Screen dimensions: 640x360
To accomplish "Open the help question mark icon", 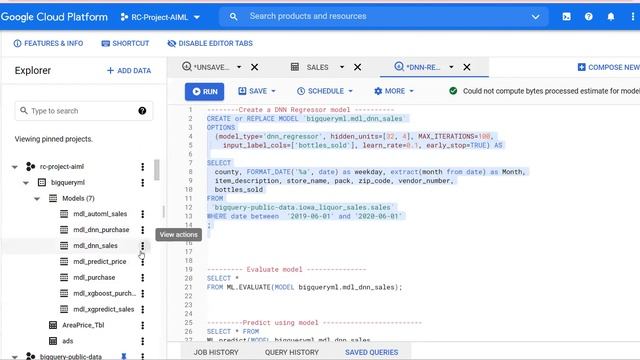I will (589, 17).
